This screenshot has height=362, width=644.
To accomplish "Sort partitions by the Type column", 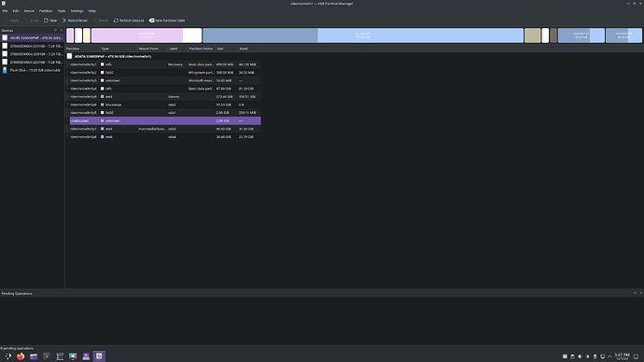I will [119, 49].
